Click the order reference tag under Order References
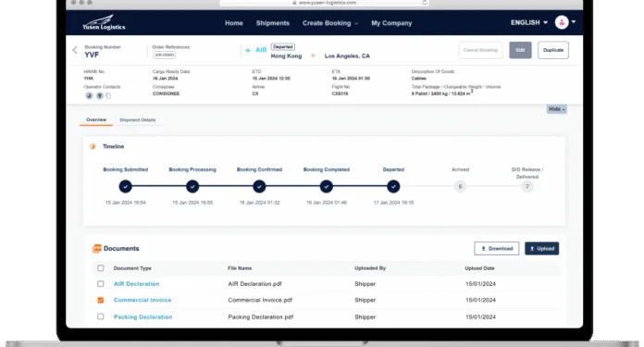 point(165,55)
